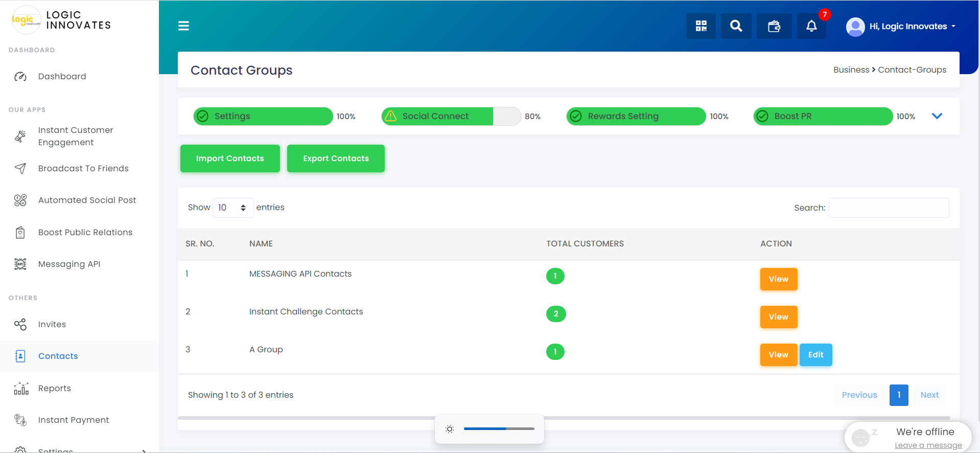Open the wallet icon in header

[774, 26]
